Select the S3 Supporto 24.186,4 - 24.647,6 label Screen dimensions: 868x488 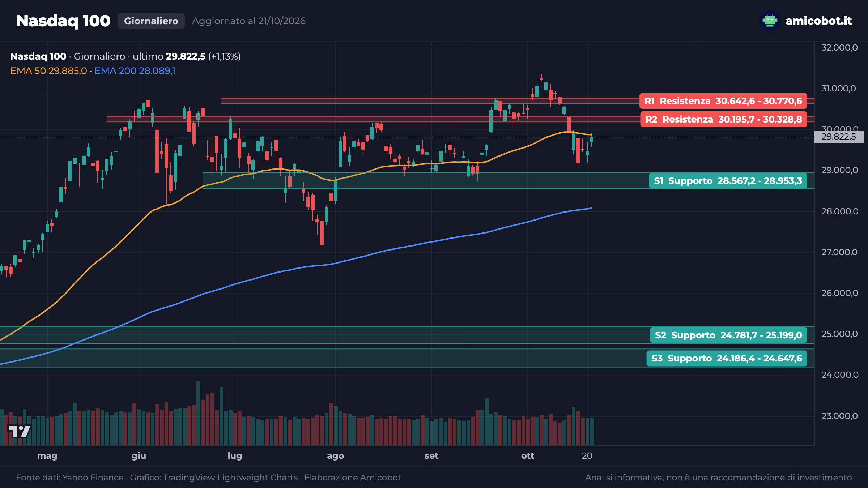click(x=727, y=358)
